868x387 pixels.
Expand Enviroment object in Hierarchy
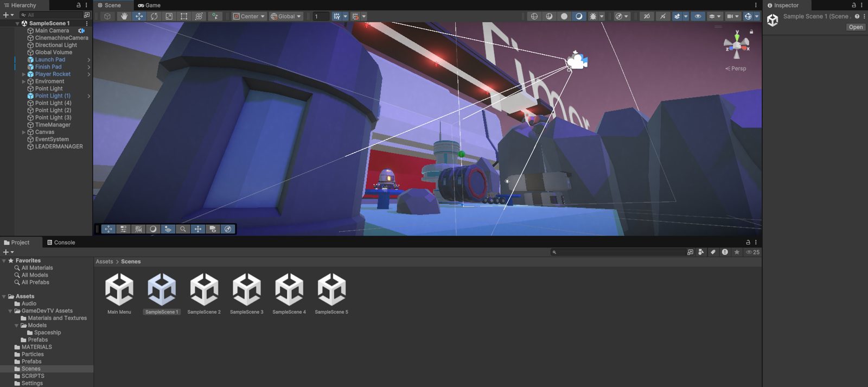click(x=23, y=81)
